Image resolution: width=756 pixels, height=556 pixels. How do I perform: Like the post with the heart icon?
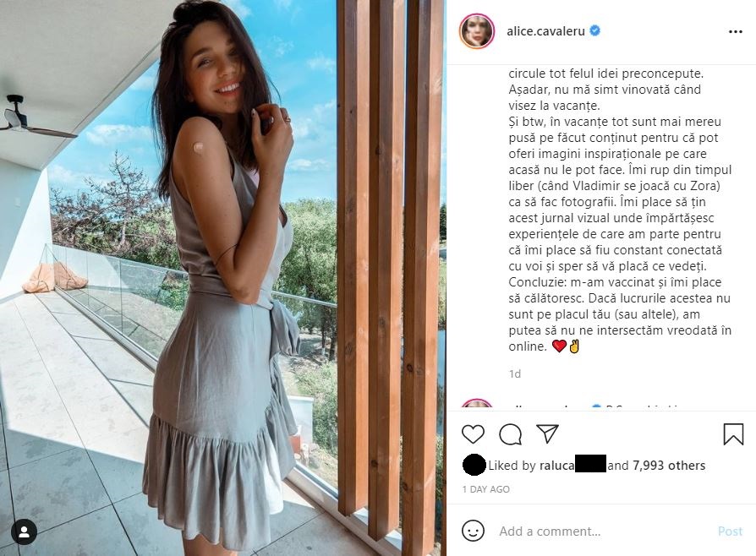pyautogui.click(x=473, y=434)
